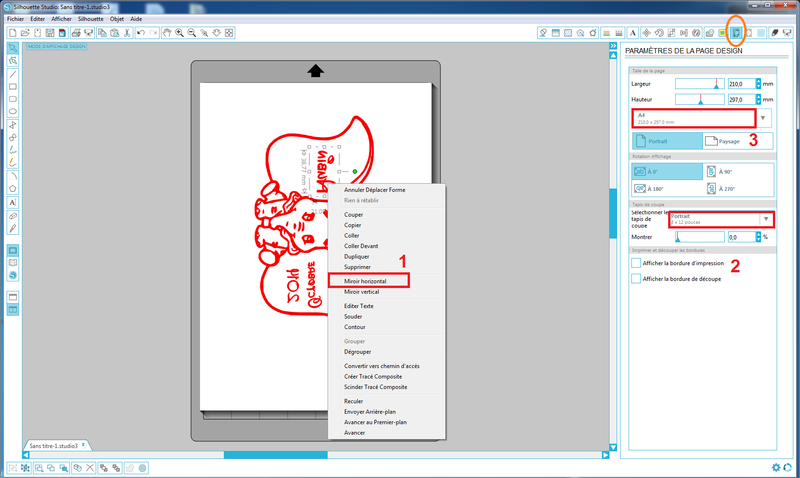Screen dimensions: 800x478
Task: Collapse the right panel with double chevron
Action: point(613,46)
